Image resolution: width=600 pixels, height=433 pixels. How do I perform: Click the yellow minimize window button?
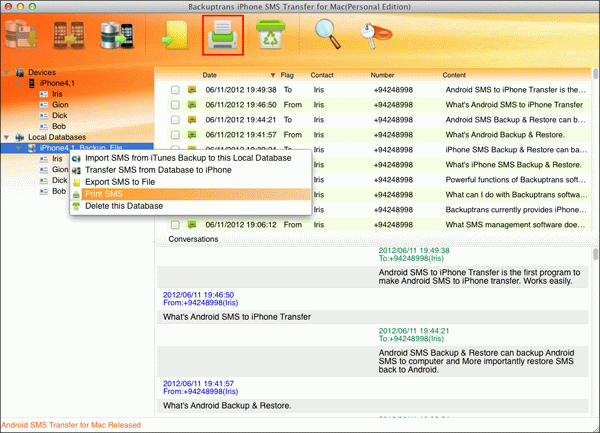(x=20, y=6)
